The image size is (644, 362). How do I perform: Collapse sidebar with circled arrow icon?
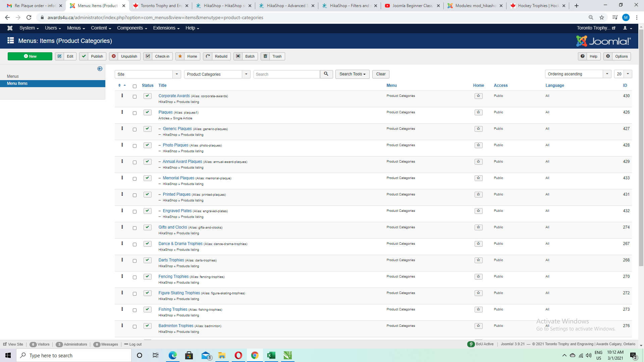pyautogui.click(x=100, y=69)
